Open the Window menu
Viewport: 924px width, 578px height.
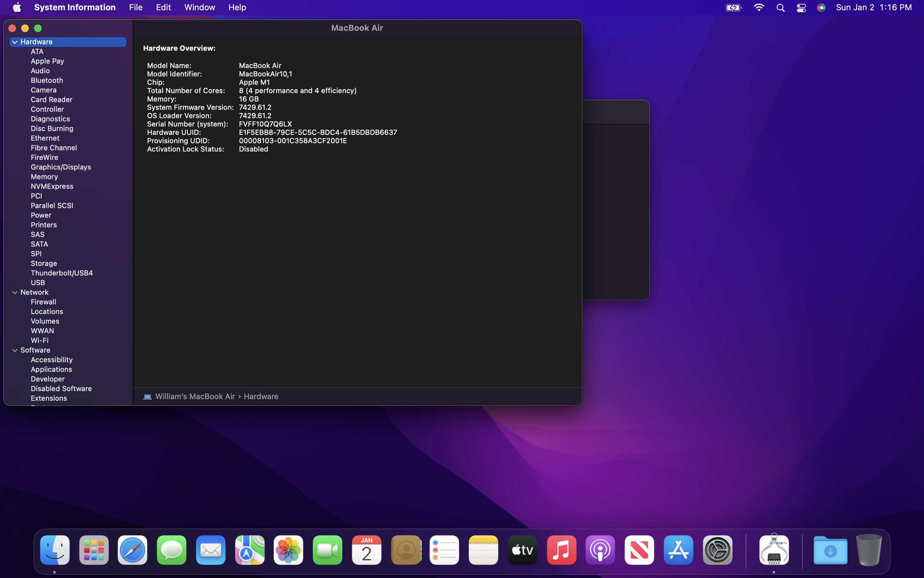coord(199,7)
